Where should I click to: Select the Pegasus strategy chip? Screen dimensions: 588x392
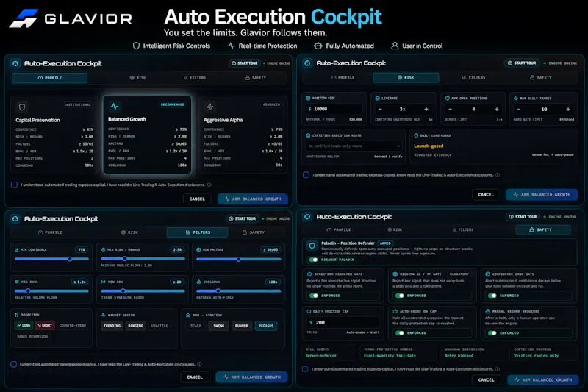(x=266, y=326)
